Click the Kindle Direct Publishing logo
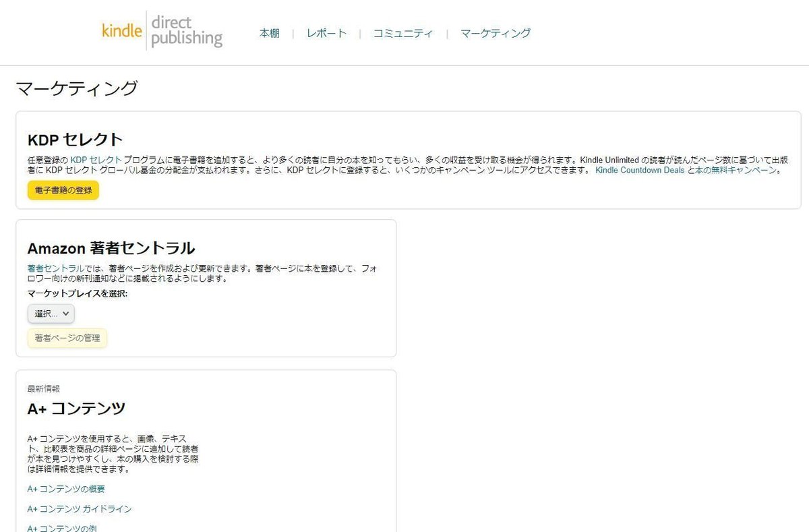The image size is (809, 532). click(162, 31)
